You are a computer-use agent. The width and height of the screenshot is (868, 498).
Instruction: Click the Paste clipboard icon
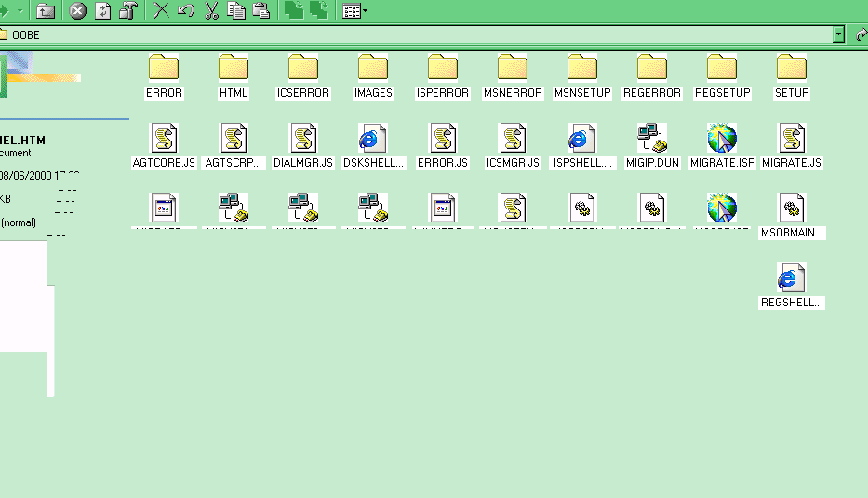[x=261, y=11]
